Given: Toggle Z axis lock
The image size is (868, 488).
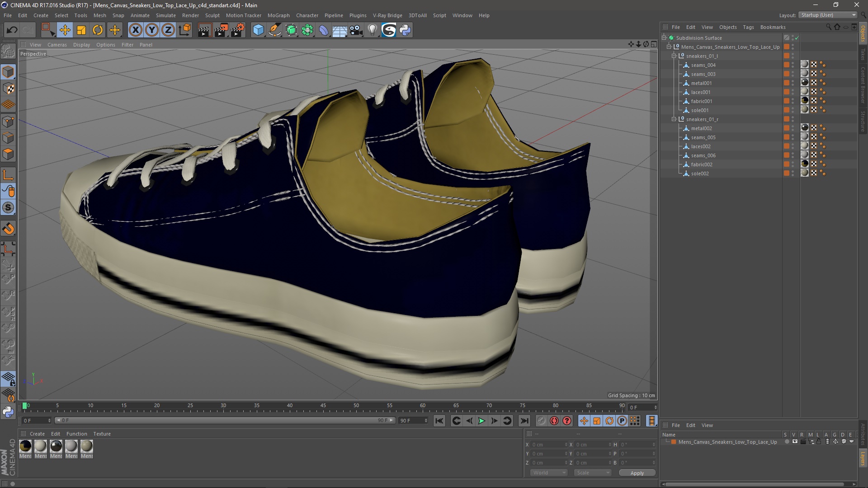Looking at the screenshot, I should click(168, 30).
